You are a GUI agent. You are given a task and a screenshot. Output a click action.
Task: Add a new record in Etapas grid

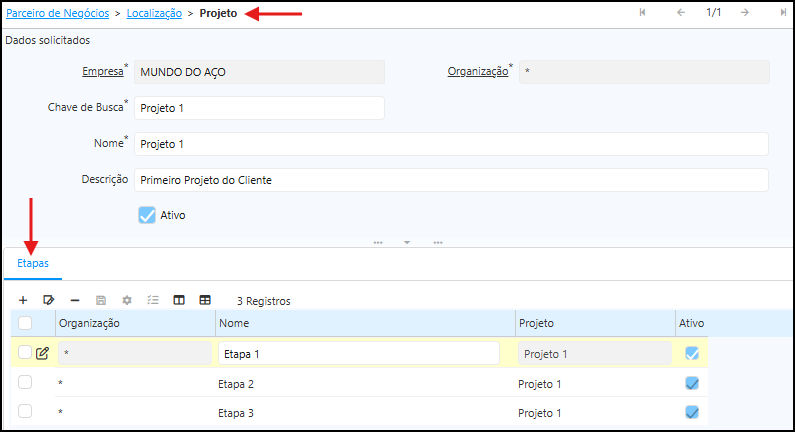23,300
